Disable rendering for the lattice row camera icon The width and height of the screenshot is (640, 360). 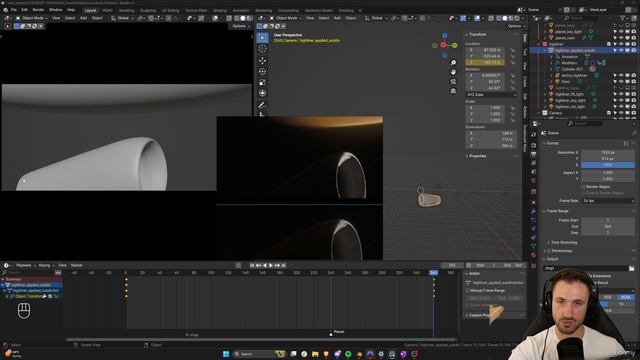[x=633, y=76]
